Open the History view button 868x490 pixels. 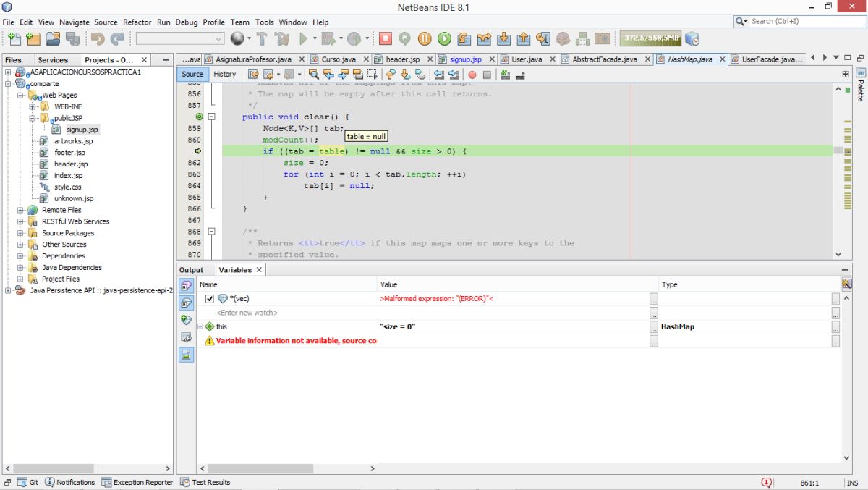pos(224,74)
